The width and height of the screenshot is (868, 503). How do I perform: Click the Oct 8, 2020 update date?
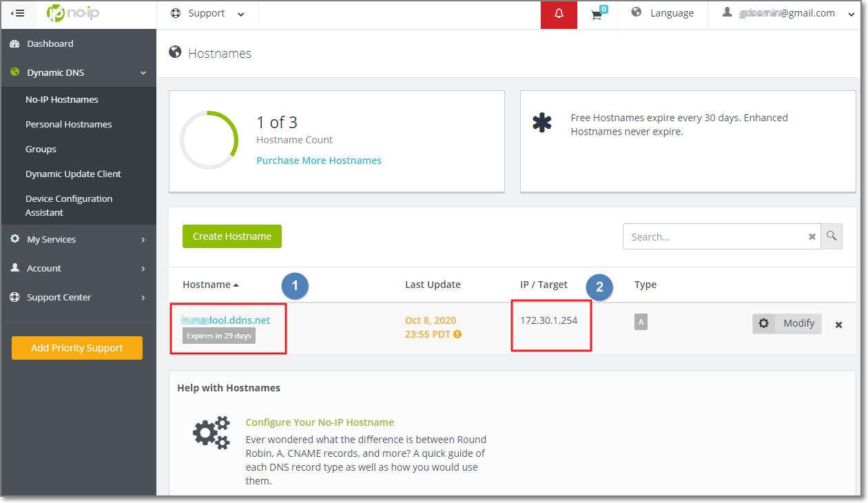431,320
